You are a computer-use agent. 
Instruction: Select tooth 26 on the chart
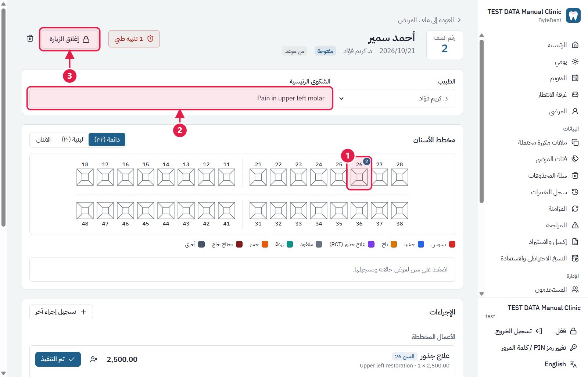click(x=359, y=177)
